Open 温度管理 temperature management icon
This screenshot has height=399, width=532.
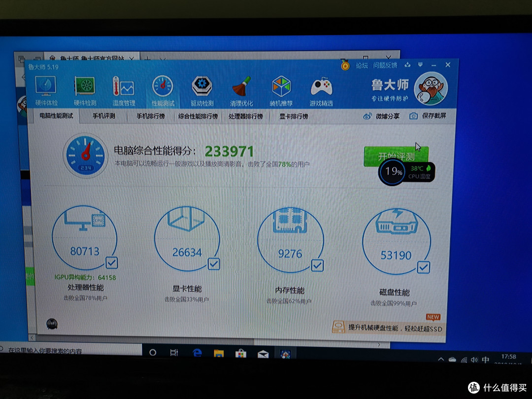(124, 91)
